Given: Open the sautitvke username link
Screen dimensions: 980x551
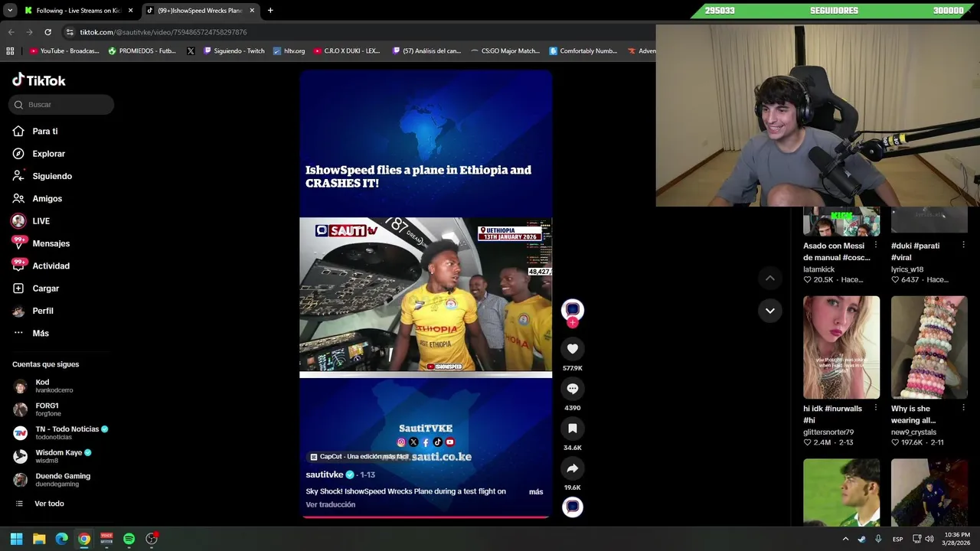Looking at the screenshot, I should click(x=325, y=474).
